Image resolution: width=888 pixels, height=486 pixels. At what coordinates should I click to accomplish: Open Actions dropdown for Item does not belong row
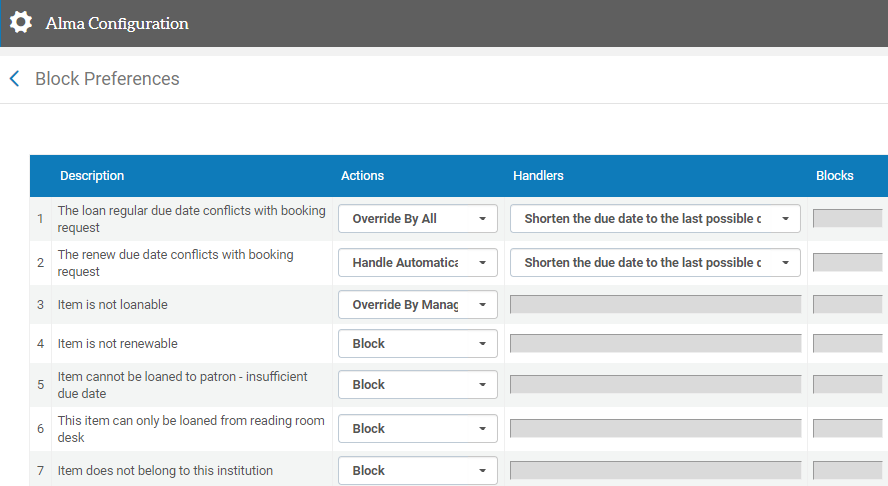coord(418,471)
